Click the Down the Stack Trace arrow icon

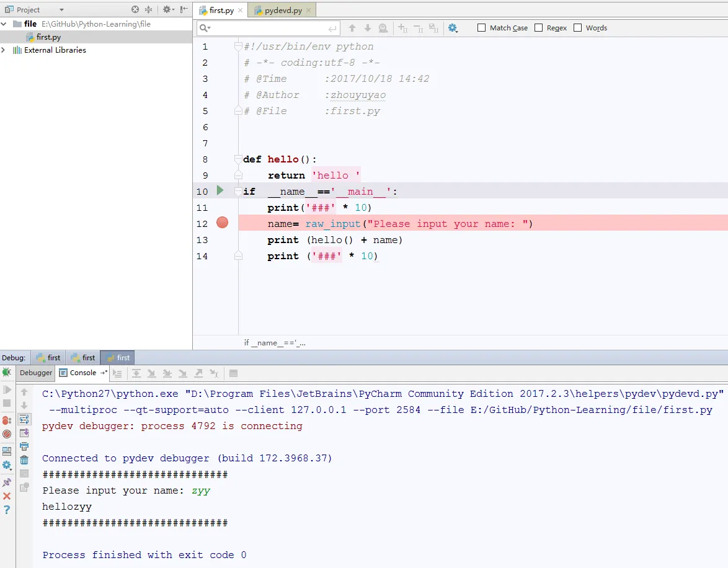point(24,406)
